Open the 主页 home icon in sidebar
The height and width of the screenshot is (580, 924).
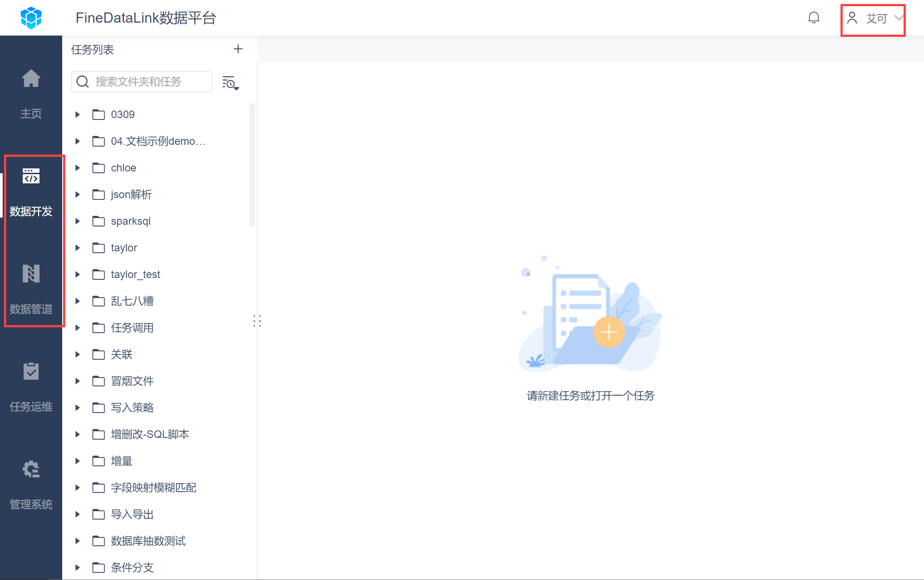(x=31, y=79)
